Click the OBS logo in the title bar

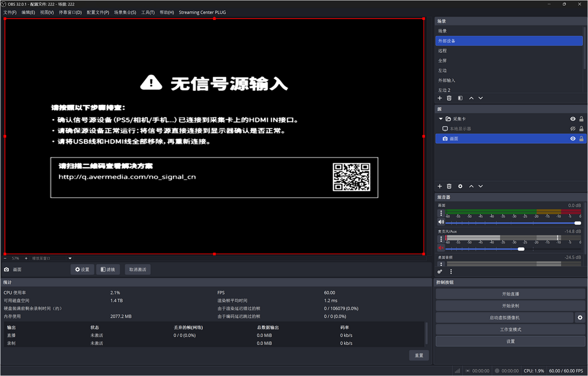(4, 4)
